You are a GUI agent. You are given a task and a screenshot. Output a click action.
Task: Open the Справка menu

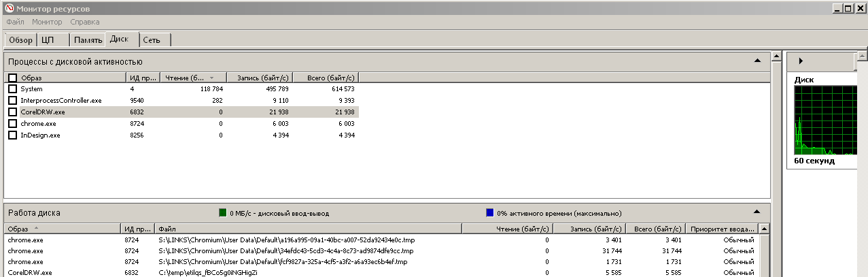click(x=85, y=22)
